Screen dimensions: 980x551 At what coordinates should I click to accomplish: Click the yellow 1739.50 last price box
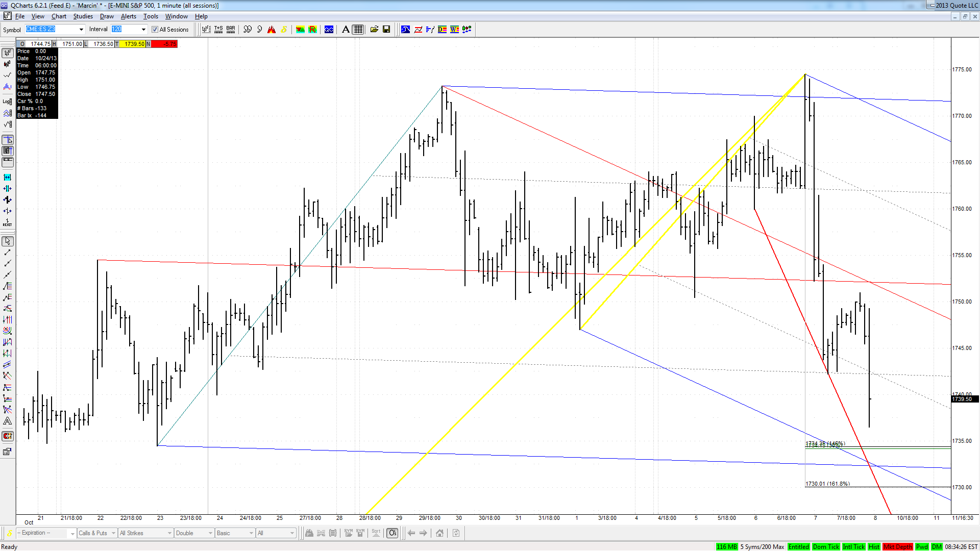132,44
